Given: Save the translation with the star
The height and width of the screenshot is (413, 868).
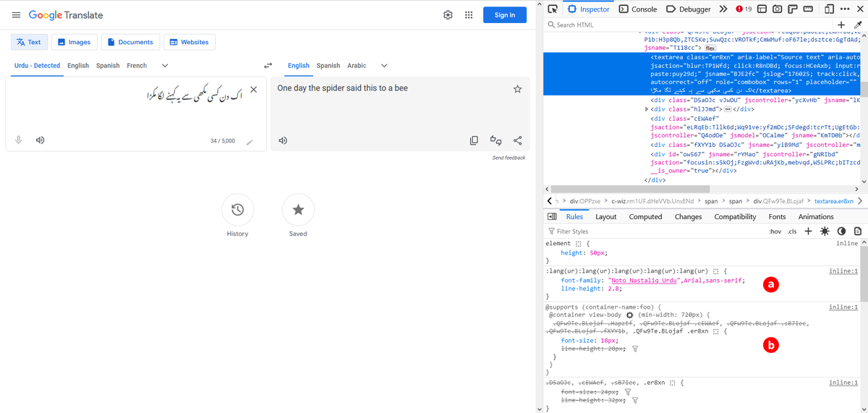Looking at the screenshot, I should (517, 90).
